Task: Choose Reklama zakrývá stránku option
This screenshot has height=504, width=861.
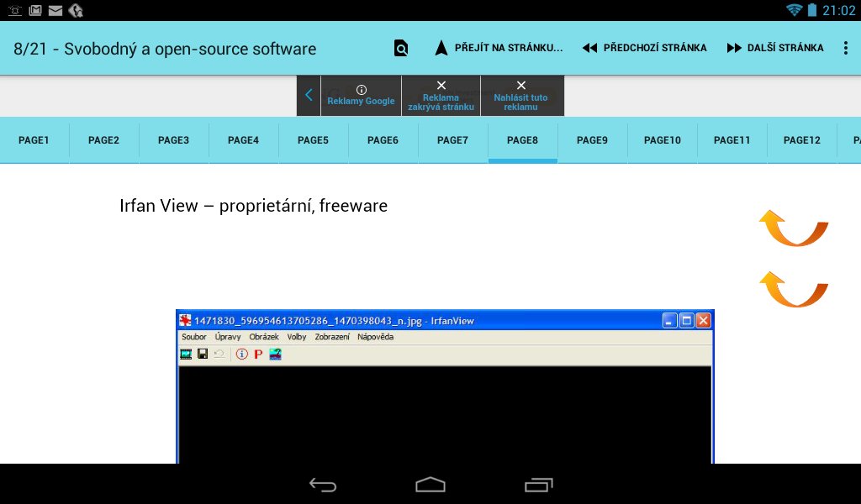Action: tap(441, 96)
